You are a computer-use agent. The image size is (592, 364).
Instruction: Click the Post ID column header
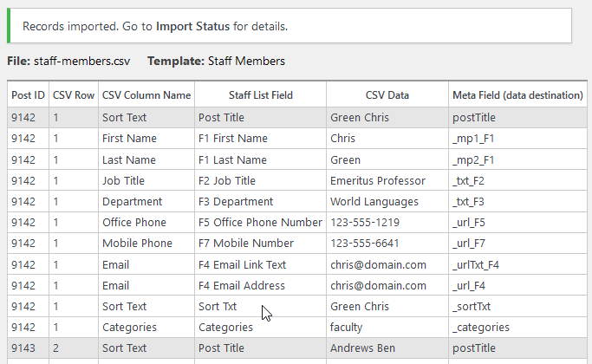click(28, 95)
